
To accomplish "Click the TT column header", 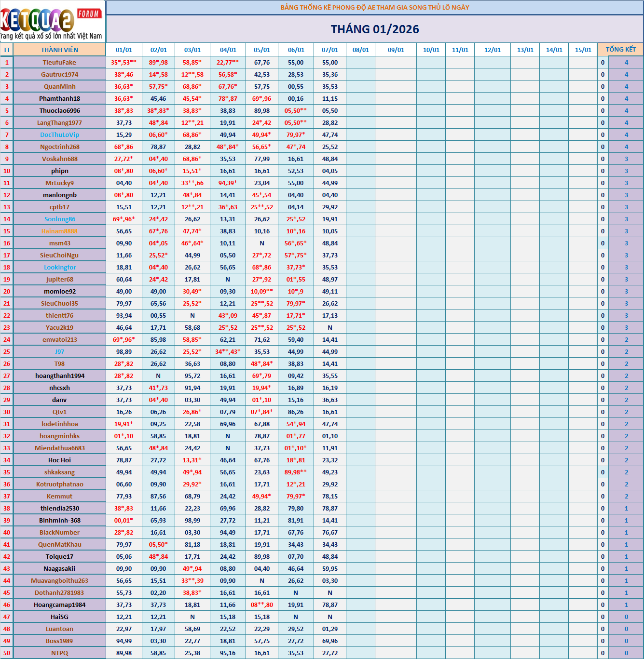I will point(7,50).
